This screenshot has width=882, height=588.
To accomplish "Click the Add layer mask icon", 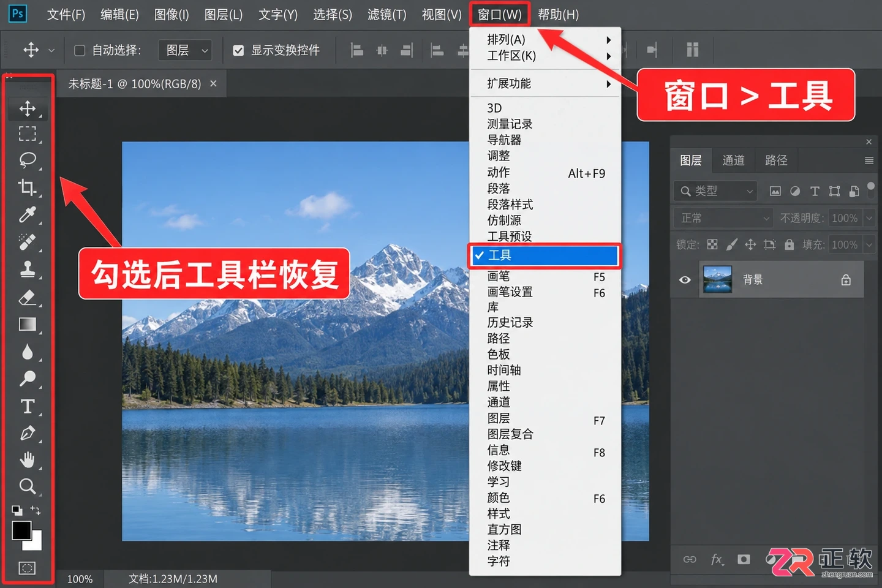I will 744,559.
